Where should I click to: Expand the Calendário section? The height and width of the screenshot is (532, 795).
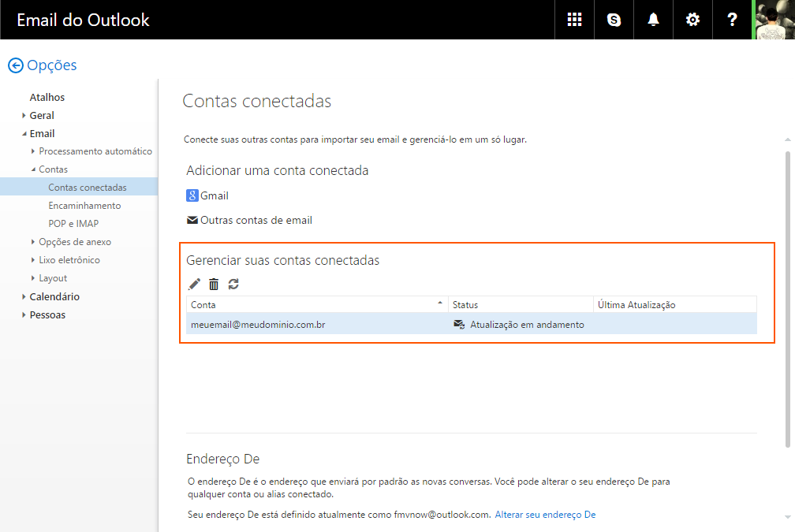(24, 296)
